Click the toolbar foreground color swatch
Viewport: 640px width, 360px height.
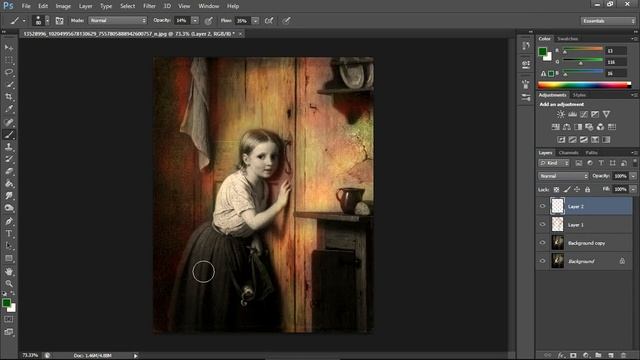(x=6, y=303)
